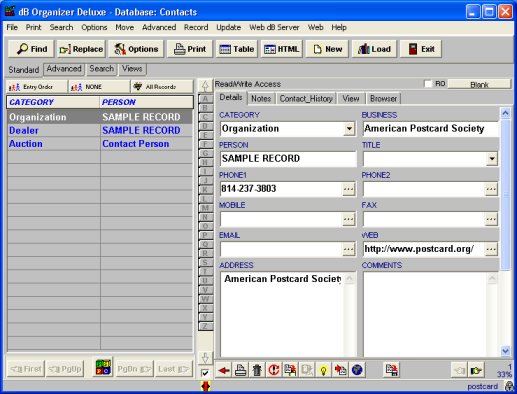Click the grayed-out copy record icon
517x394 pixels.
307,370
